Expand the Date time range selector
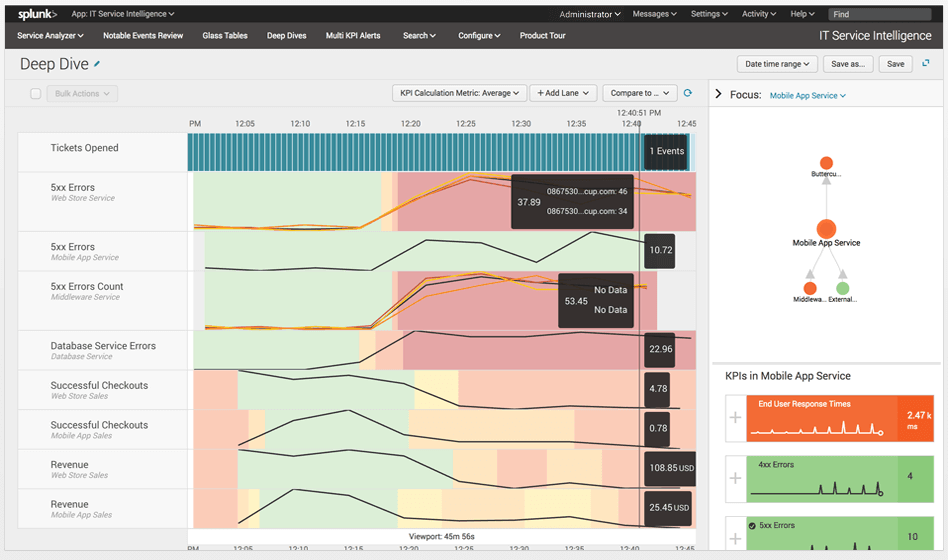Screen dimensions: 948x560 tap(777, 64)
